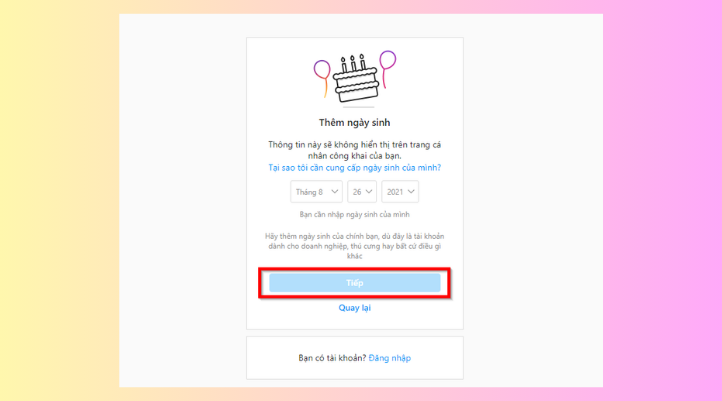Viewport: 722px width, 401px height.
Task: Click the Thêm ngày sinh heading
Action: click(354, 122)
